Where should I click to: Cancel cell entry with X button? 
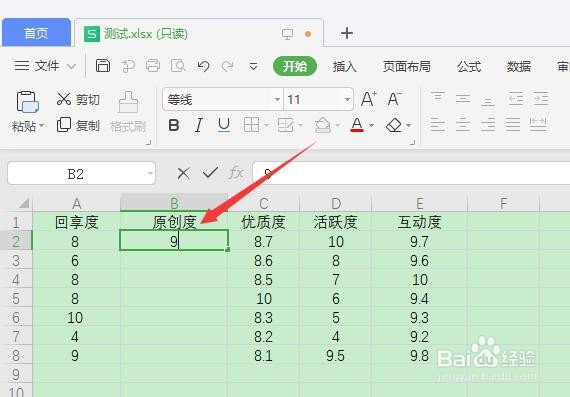pyautogui.click(x=184, y=173)
